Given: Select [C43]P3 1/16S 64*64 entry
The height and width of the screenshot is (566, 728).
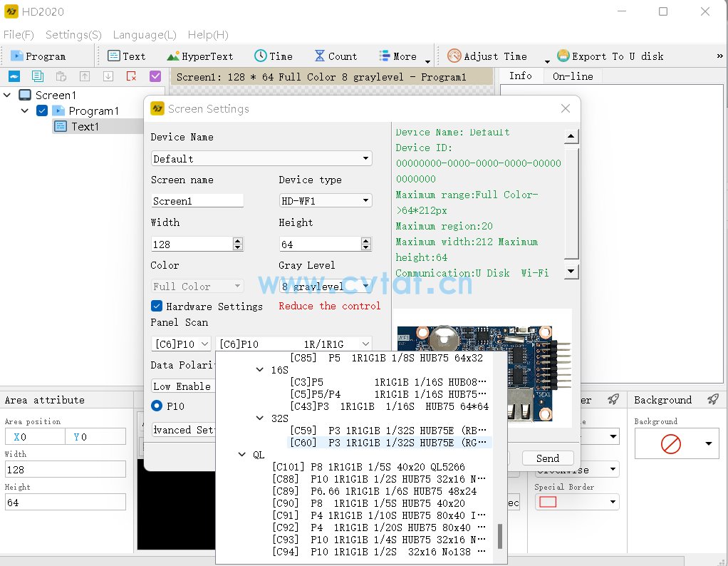Looking at the screenshot, I should click(x=389, y=406).
